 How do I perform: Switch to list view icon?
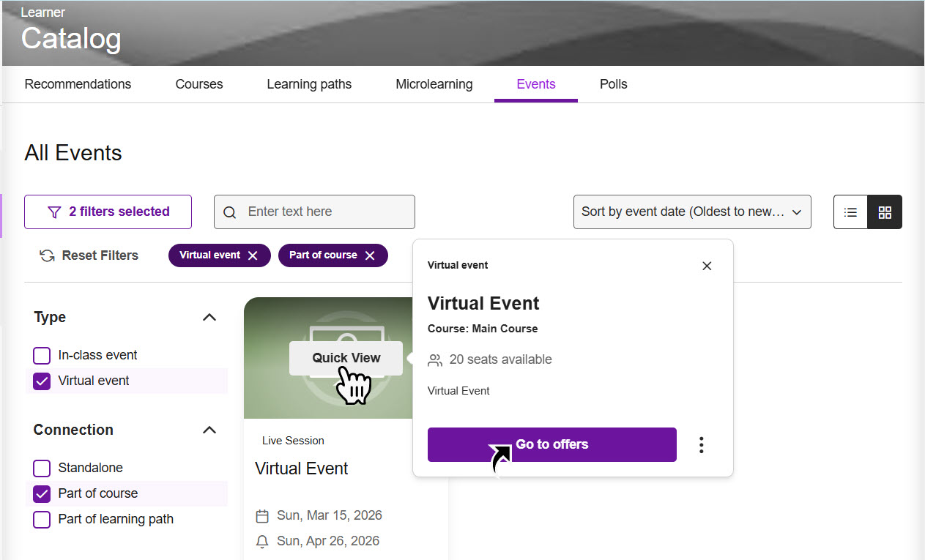point(850,212)
